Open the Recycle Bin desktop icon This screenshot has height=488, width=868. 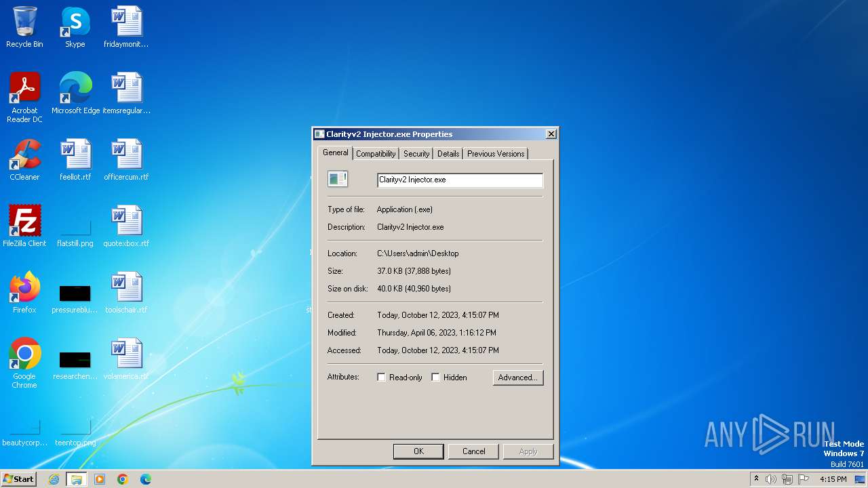point(24,27)
